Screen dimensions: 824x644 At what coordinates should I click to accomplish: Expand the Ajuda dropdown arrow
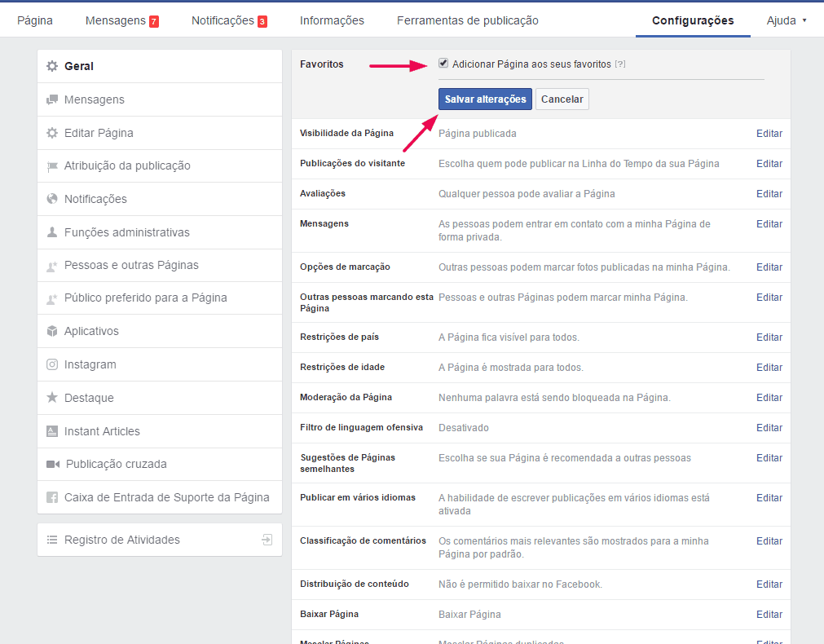[x=804, y=20]
